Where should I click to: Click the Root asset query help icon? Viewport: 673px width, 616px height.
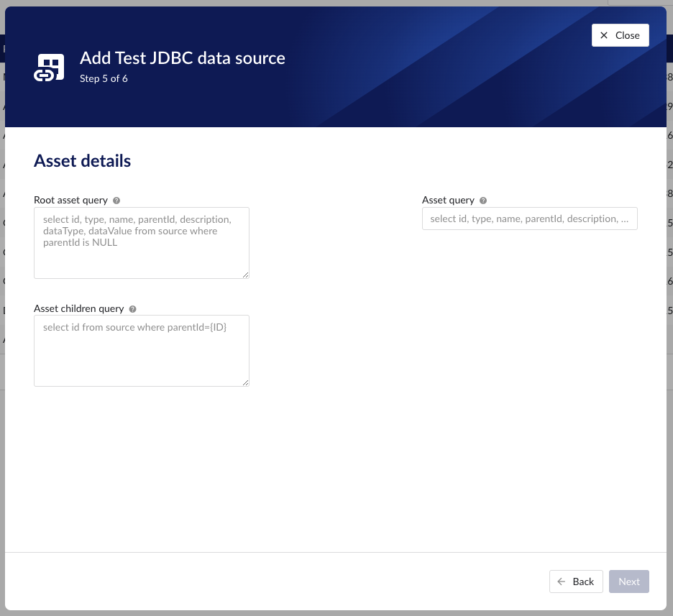[117, 200]
